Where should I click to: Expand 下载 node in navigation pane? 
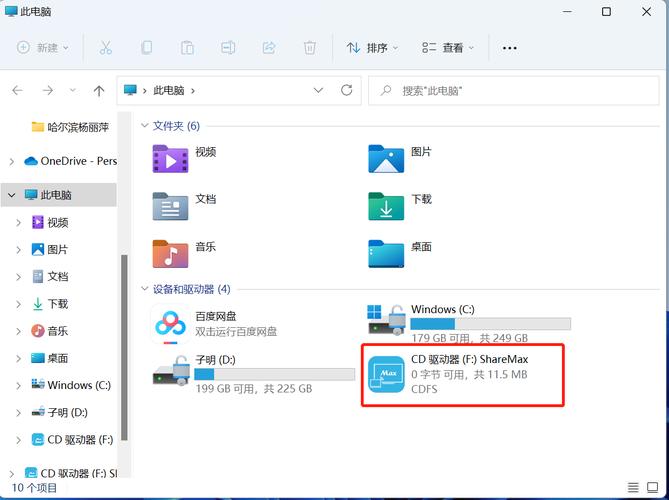(18, 304)
